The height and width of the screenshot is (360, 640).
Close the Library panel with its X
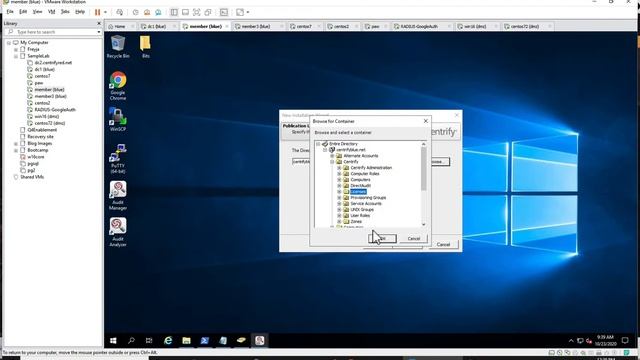99,23
